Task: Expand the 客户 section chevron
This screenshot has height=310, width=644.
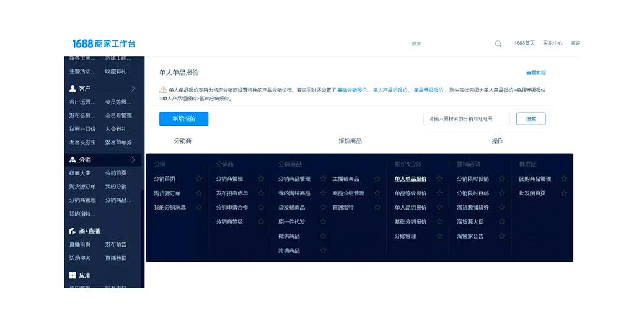Action: click(x=133, y=88)
